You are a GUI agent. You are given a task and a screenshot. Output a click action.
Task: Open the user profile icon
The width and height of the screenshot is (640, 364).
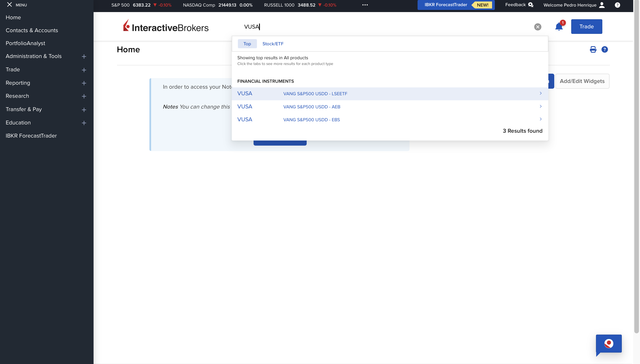pos(602,5)
